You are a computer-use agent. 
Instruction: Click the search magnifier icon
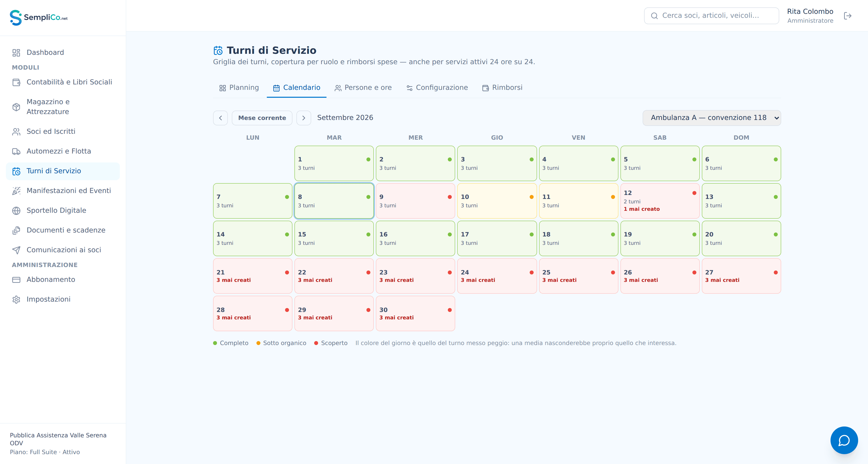(654, 16)
